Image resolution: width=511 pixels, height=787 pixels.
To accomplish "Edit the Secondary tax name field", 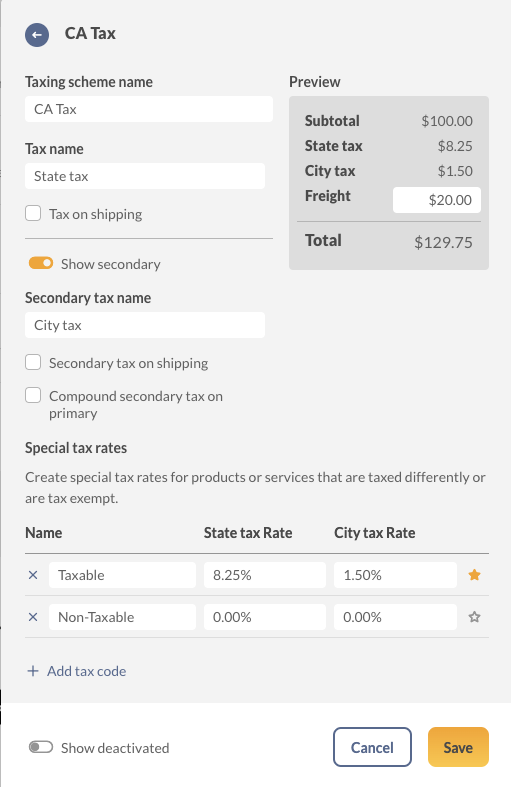I will click(145, 325).
